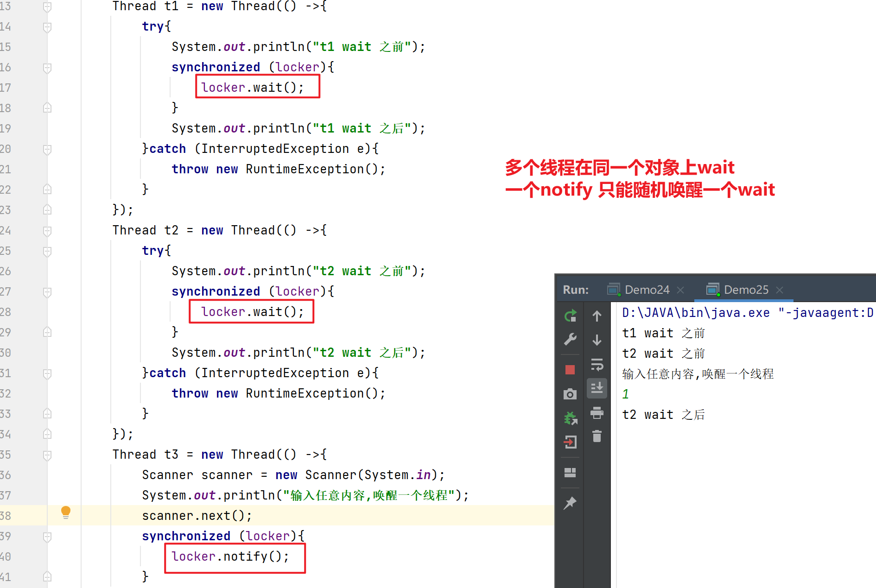Click the fold end marker at line 34
The height and width of the screenshot is (588, 876).
[x=47, y=434]
